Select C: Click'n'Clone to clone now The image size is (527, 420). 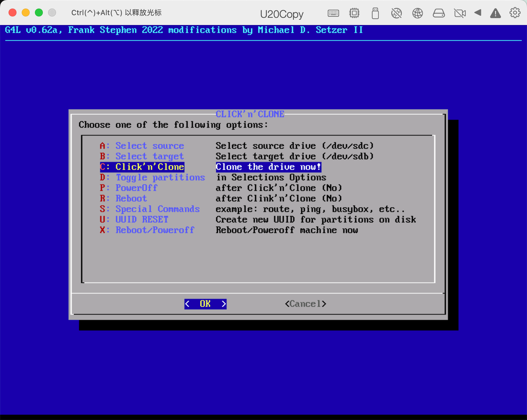click(x=149, y=167)
